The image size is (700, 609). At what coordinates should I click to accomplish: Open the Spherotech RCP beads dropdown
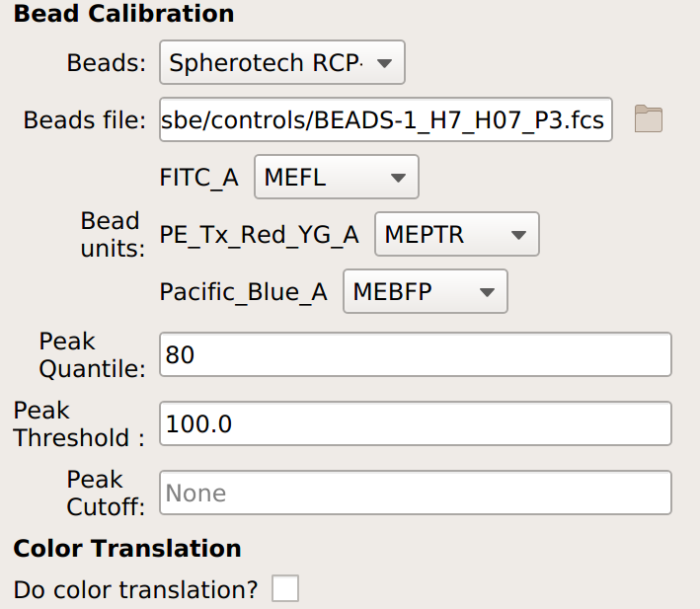pyautogui.click(x=282, y=62)
